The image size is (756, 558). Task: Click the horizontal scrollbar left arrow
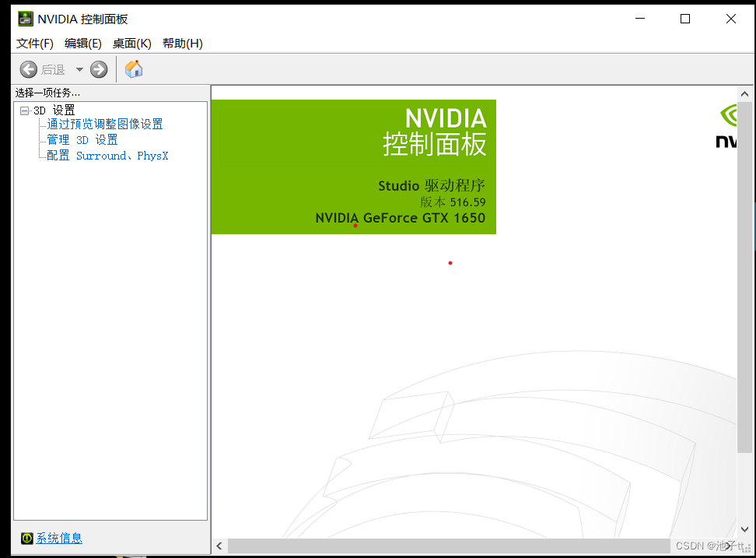219,546
